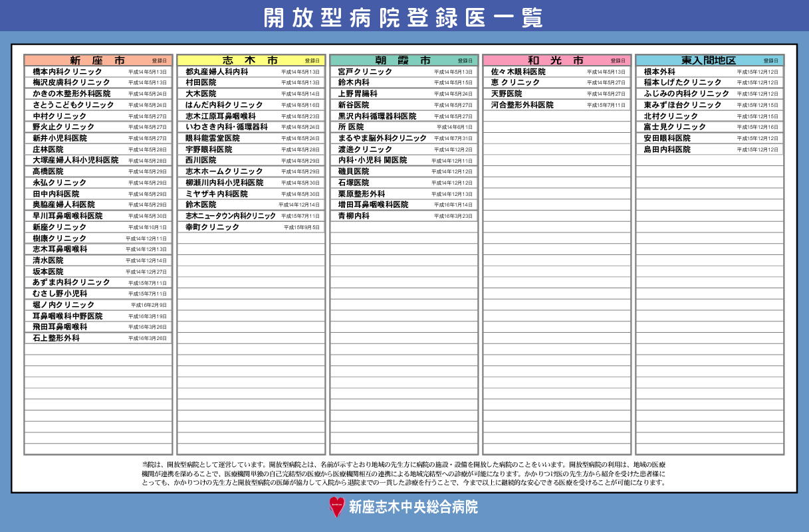
Task: Select 野火止クリニック in the list
Action: pos(98,128)
